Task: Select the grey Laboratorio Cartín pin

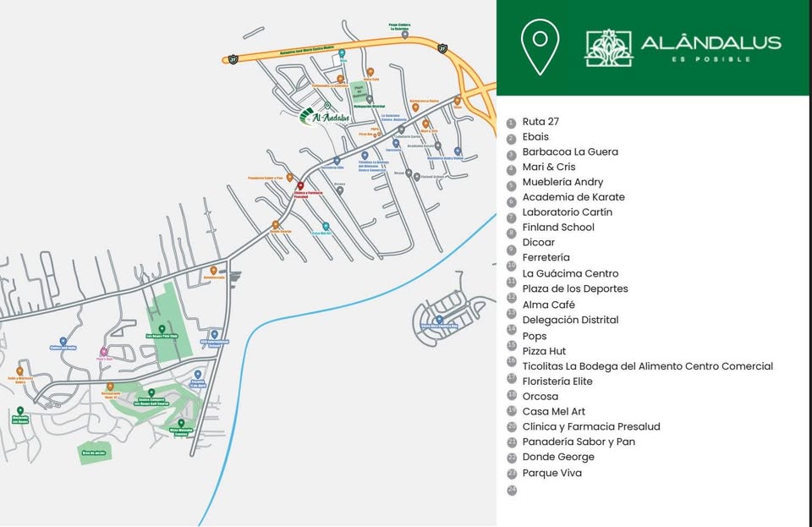Action: click(x=401, y=129)
